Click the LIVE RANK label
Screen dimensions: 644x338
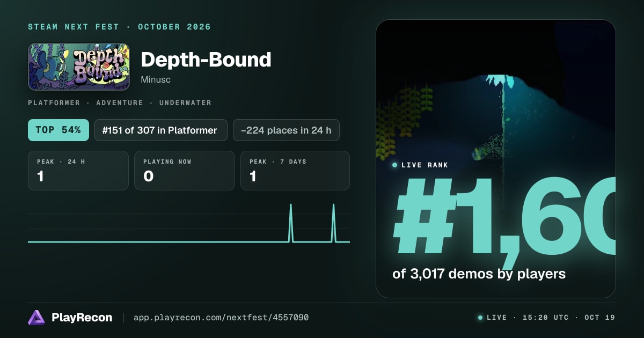[x=425, y=165]
